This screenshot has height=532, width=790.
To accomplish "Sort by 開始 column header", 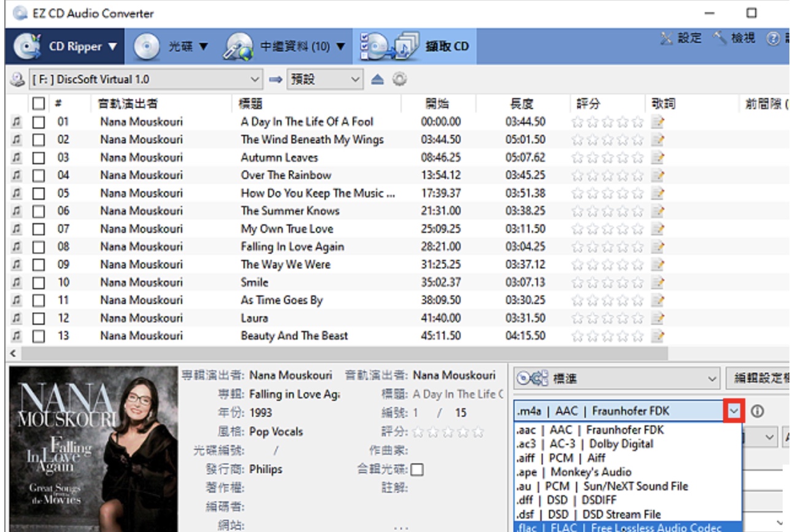I will (438, 104).
